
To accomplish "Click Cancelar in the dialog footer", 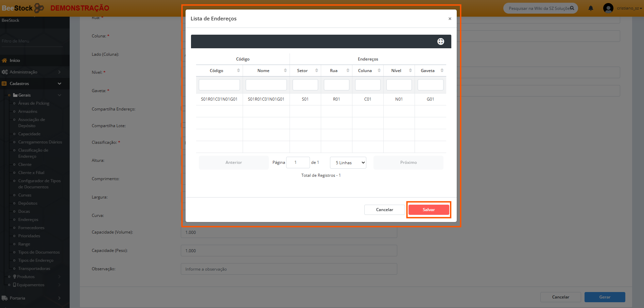I will (x=384, y=210).
